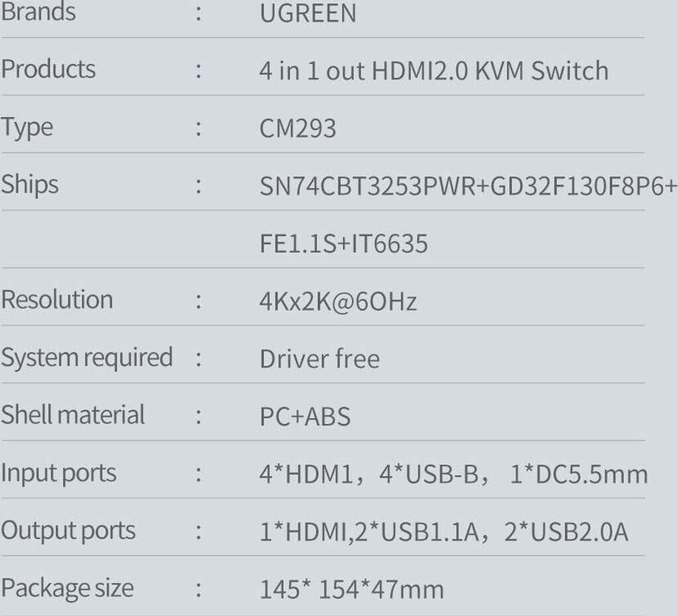Select the 1*DC5.5mm input port text
This screenshot has width=678, height=616.
click(579, 475)
